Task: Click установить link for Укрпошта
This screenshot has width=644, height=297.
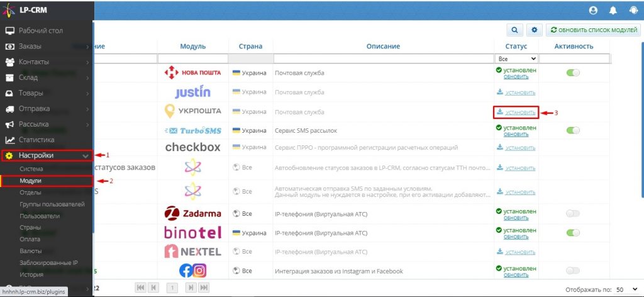Action: coord(516,112)
